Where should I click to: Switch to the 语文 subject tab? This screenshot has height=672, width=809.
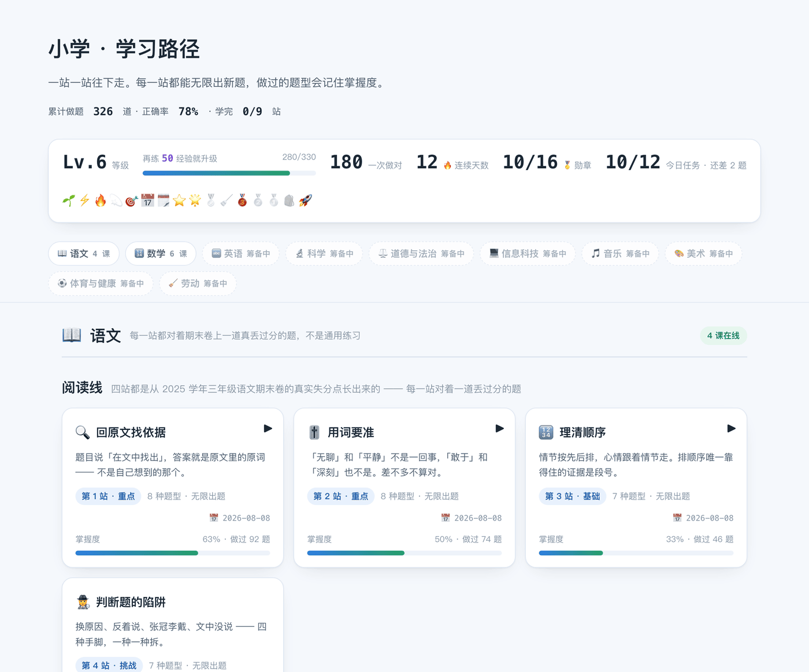(x=84, y=254)
